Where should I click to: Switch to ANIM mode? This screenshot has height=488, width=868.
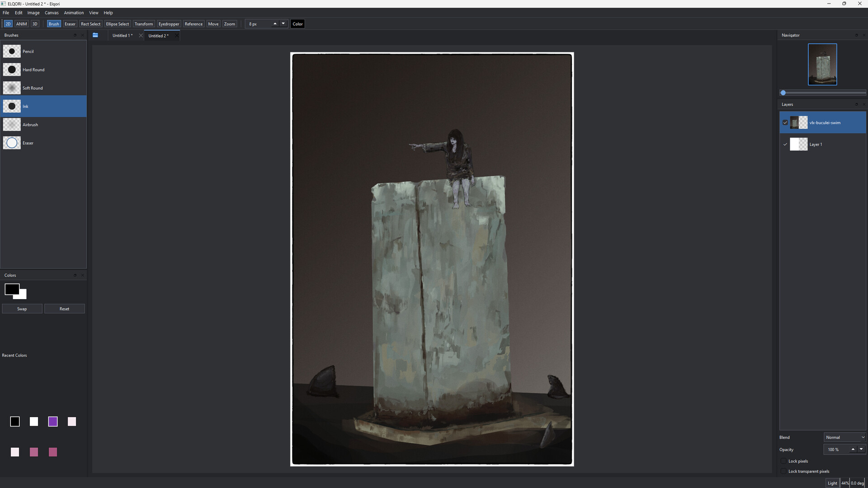pyautogui.click(x=22, y=24)
